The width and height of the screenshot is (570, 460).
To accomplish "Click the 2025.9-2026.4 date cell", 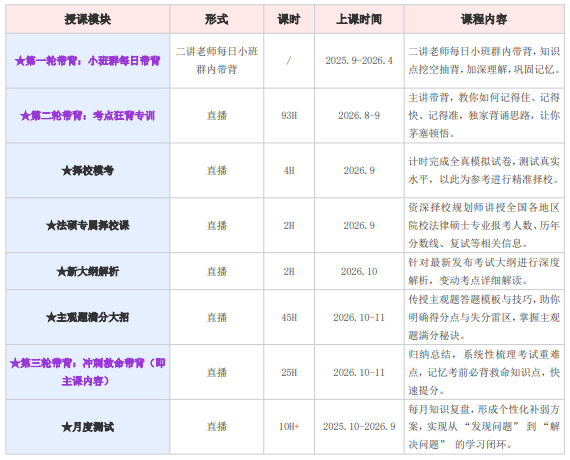I will (x=359, y=61).
